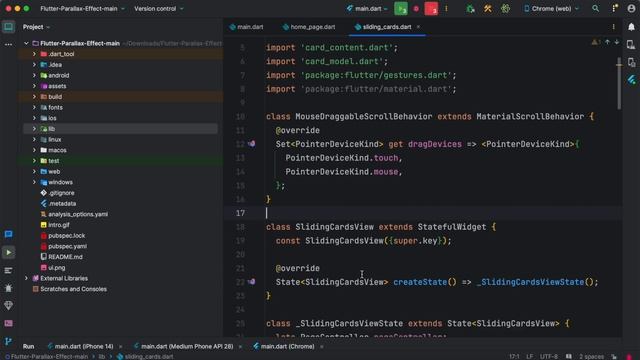The height and width of the screenshot is (360, 640).
Task: Switch to the home_page.dart editor tab
Action: (309, 27)
